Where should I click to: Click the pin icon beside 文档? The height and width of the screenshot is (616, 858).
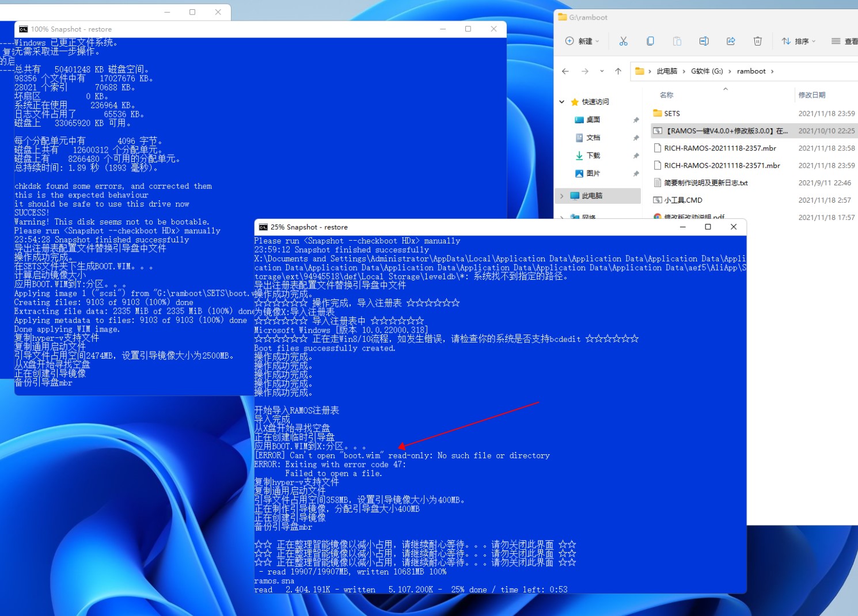[x=636, y=138]
